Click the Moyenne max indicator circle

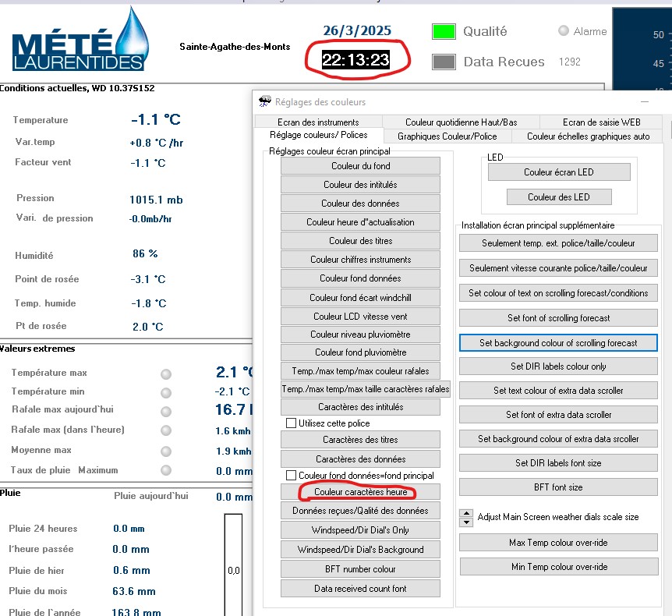pos(166,451)
